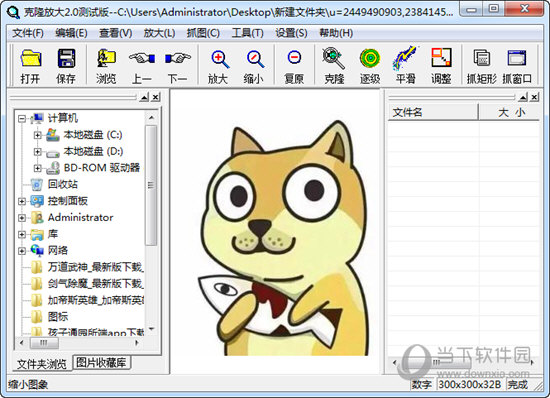Viewport: 550px width, 398px height.
Task: Switch to the 图片收藏库 tab
Action: tap(101, 363)
